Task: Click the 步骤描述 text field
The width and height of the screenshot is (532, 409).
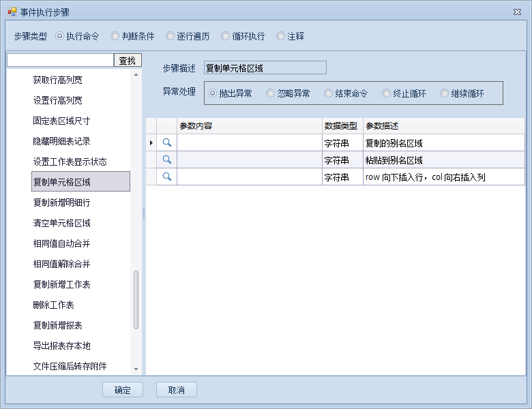Action: 265,68
